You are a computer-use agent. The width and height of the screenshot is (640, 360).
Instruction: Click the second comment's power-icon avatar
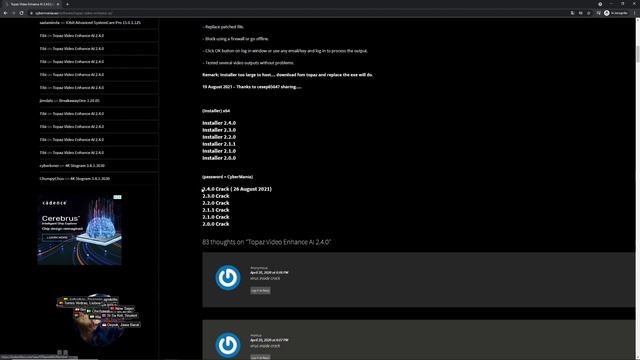click(x=228, y=345)
